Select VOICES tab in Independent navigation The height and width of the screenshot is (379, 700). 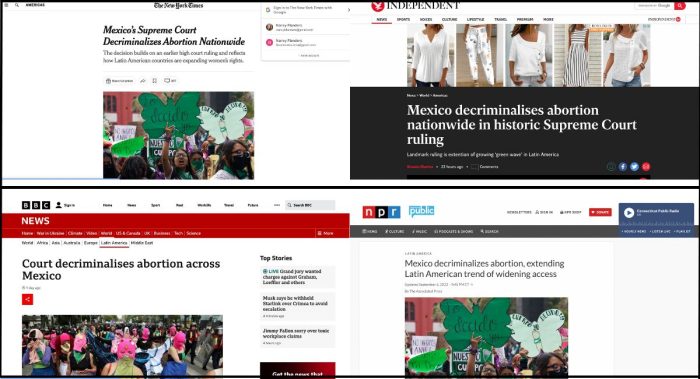[x=426, y=20]
